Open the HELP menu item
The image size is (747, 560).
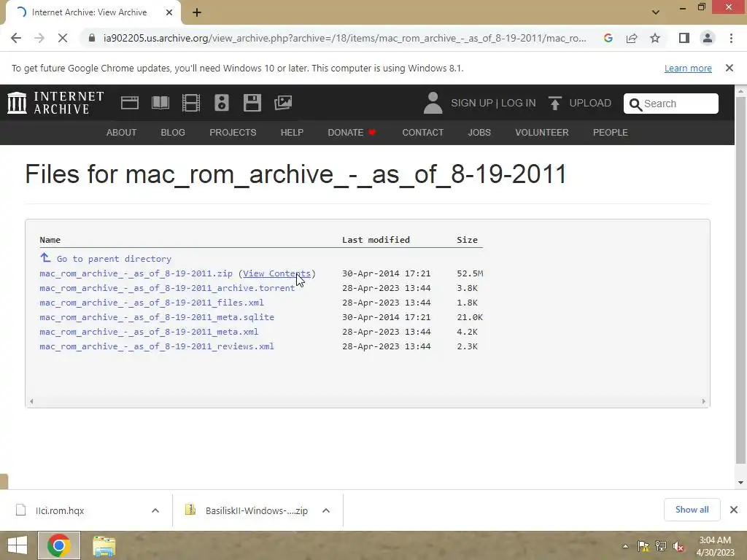(292, 133)
